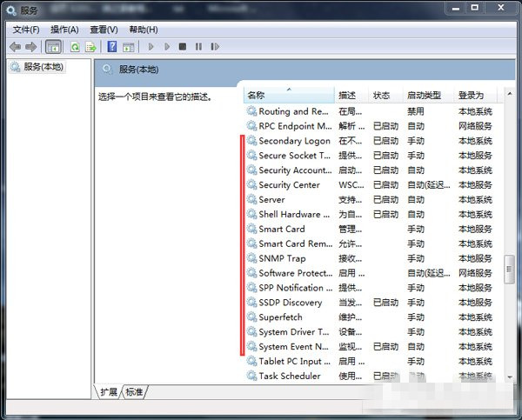The height and width of the screenshot is (420, 522).
Task: Select the Task Scheduler service
Action: (370, 376)
